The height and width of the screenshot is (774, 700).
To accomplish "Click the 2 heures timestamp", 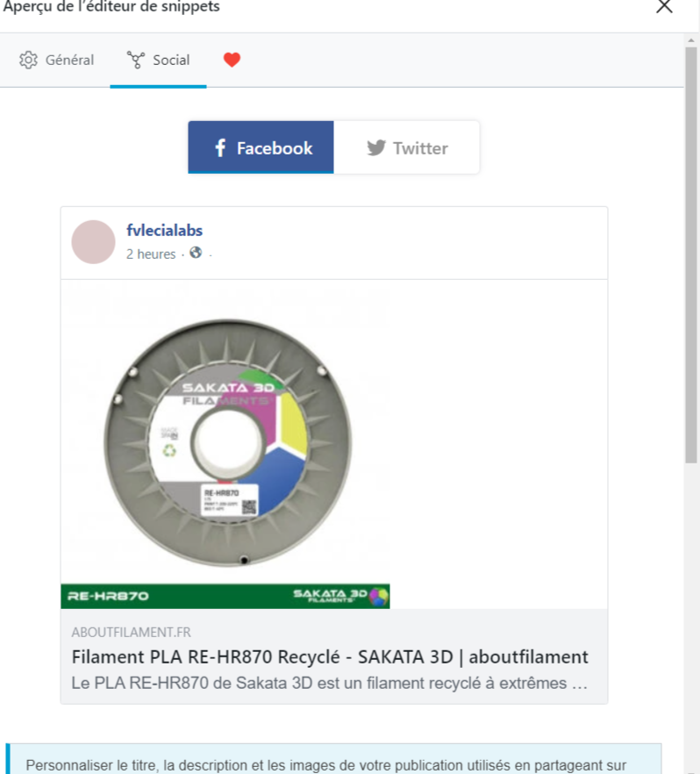I will pyautogui.click(x=151, y=254).
